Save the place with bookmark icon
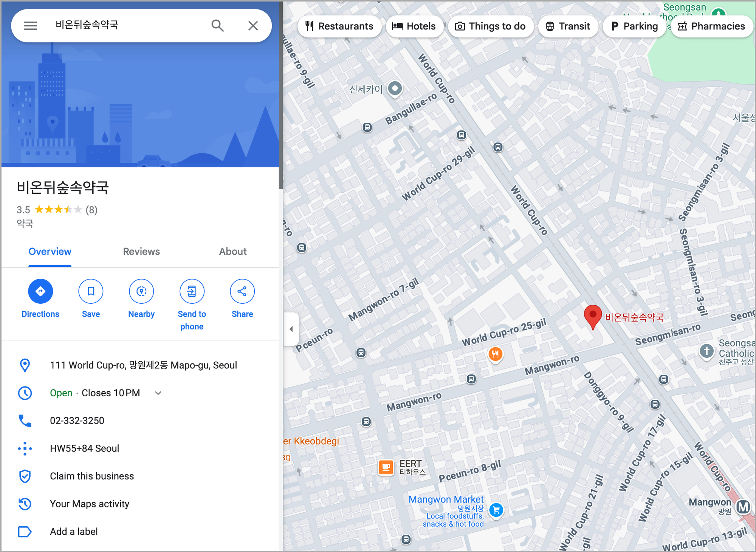 pyautogui.click(x=91, y=291)
